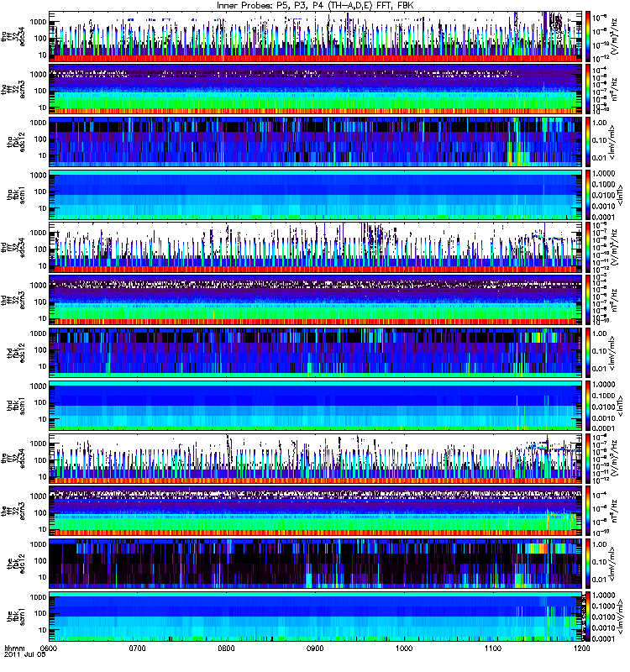Click the 'the fbk scm1' y-axis label
The image size is (630, 672).
16,617
